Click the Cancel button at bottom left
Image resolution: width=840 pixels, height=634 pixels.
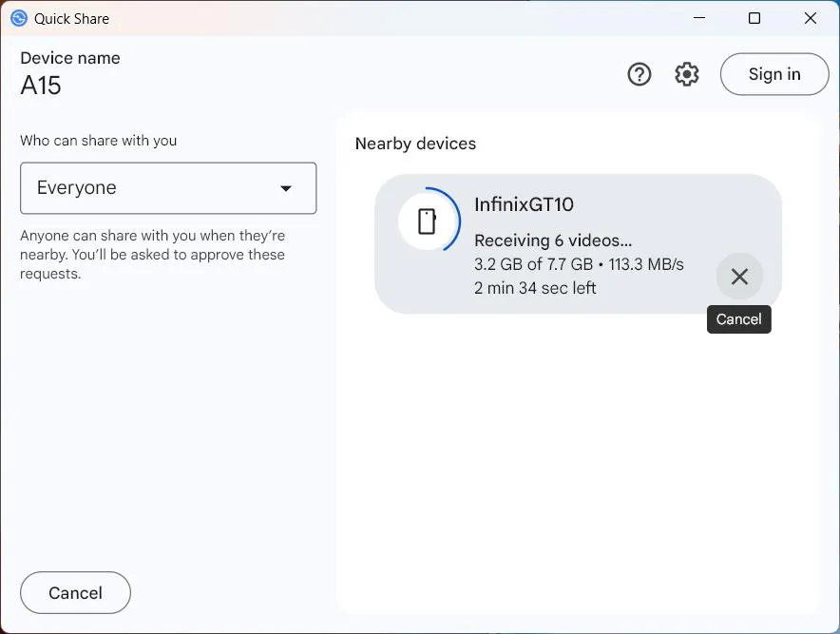(75, 593)
